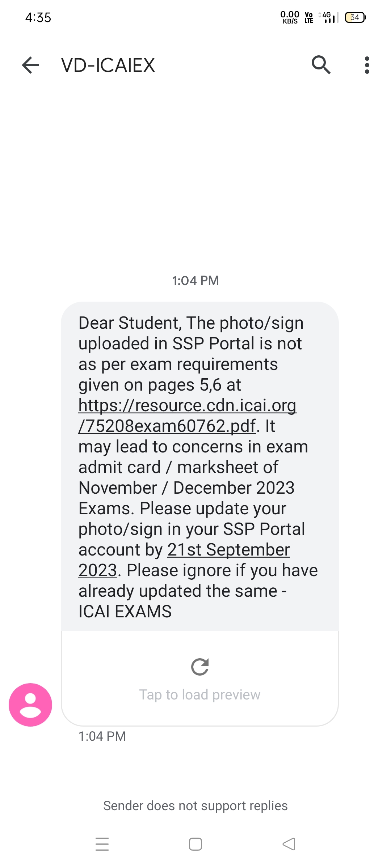Tap the 4:35 clock in status bar

[38, 17]
